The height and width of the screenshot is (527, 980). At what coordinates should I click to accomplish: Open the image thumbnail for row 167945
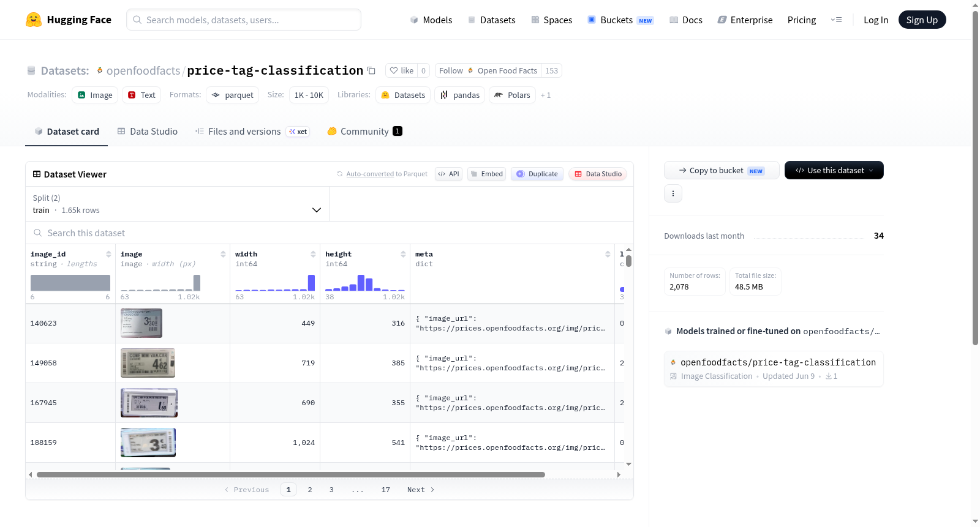point(149,403)
